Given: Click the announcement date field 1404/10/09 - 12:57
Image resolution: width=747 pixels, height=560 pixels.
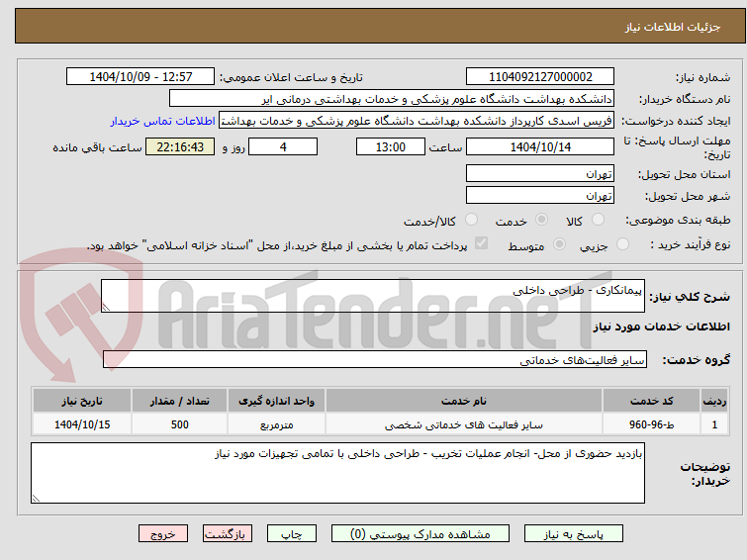Looking at the screenshot, I should [140, 77].
